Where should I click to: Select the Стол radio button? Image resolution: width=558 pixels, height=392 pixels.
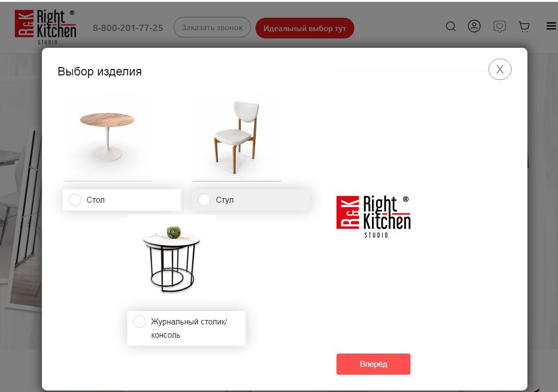point(74,200)
